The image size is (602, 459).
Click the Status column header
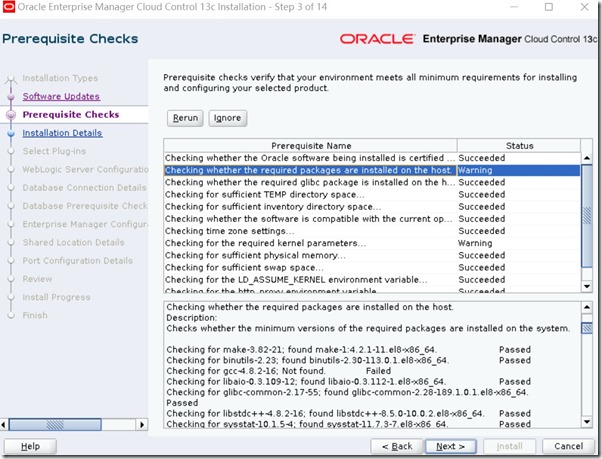[x=519, y=146]
